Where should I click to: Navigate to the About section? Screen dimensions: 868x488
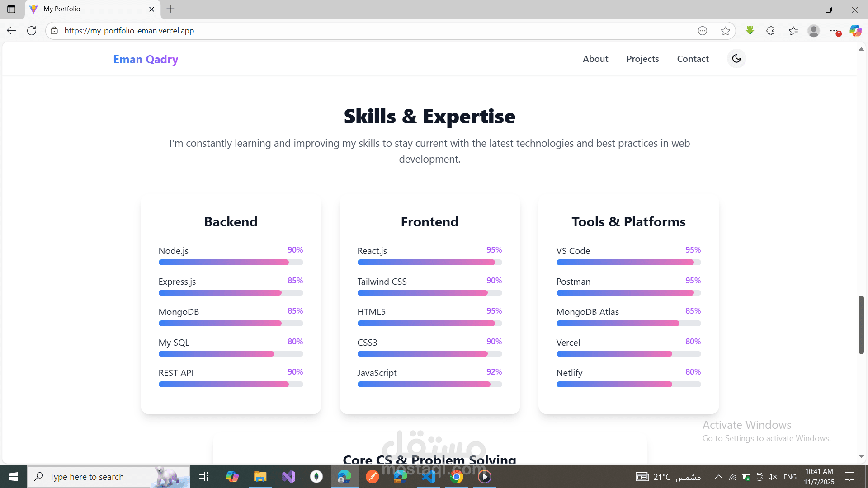pyautogui.click(x=595, y=59)
